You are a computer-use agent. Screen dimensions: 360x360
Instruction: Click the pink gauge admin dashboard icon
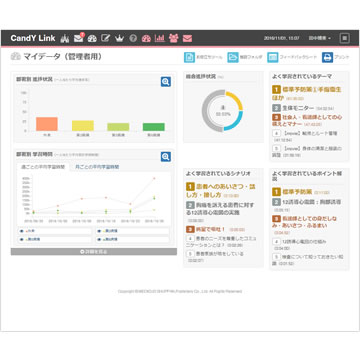point(146,38)
